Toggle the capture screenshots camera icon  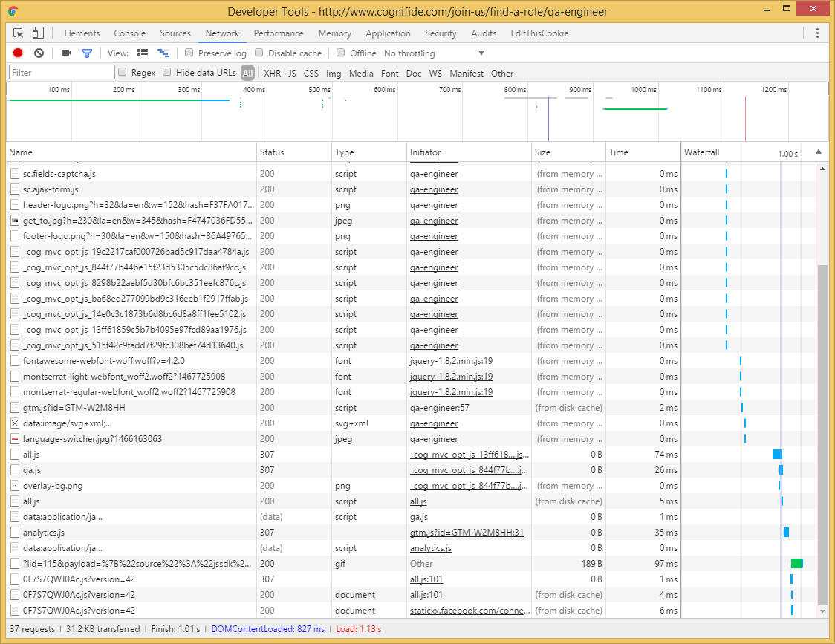tap(66, 53)
